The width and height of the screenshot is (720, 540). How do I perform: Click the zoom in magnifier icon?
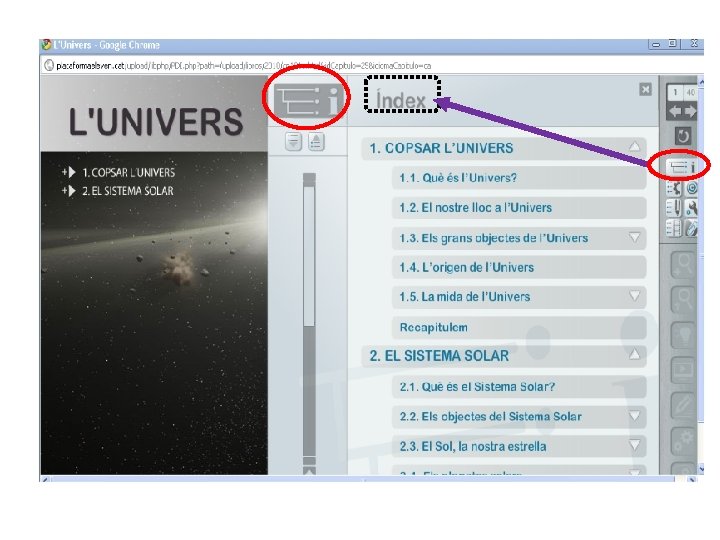click(x=682, y=265)
